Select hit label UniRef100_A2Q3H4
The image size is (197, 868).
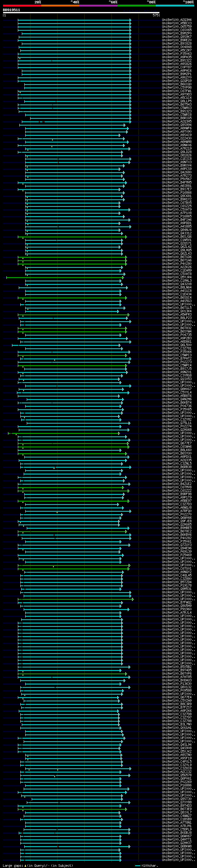(x=177, y=20)
